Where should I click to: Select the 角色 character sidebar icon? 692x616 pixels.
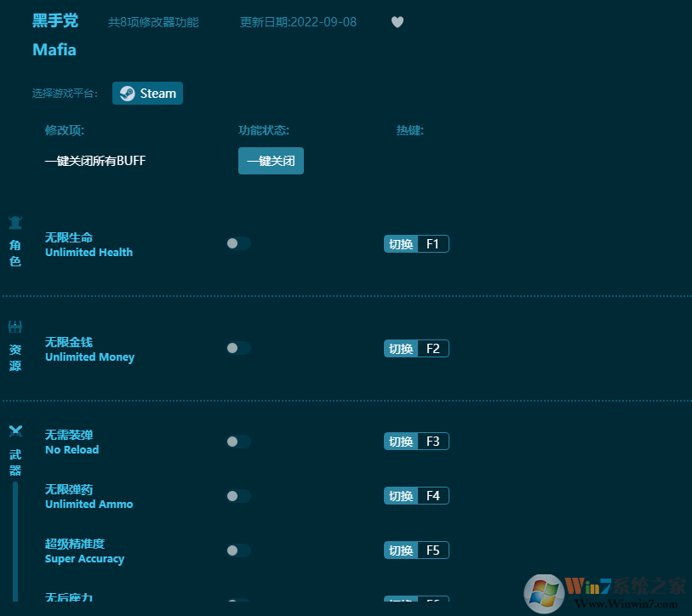tap(14, 222)
